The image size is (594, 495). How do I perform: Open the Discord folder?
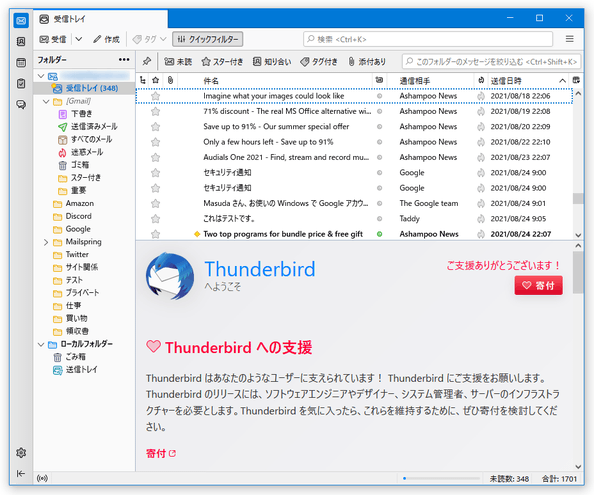(72, 216)
